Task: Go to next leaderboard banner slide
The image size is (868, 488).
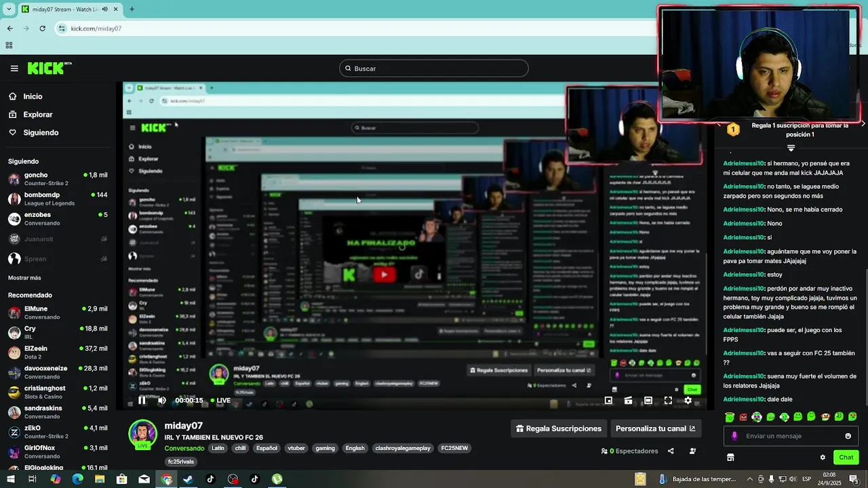Action: point(863,124)
